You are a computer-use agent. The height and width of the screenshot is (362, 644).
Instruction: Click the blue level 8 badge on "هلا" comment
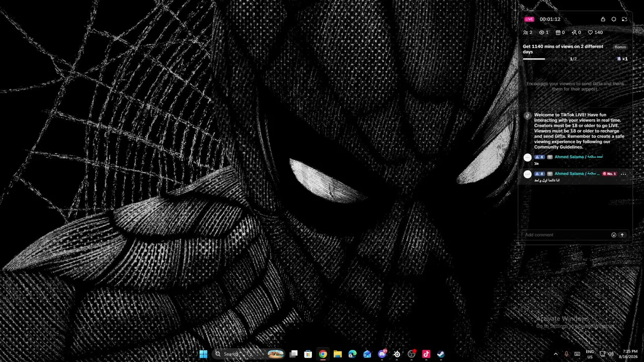[540, 157]
